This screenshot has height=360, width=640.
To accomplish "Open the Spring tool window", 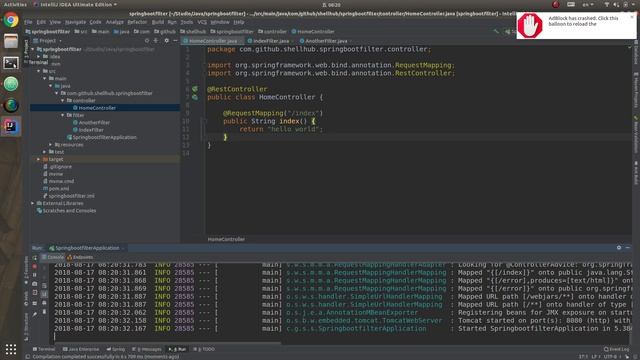I will click(x=116, y=349).
